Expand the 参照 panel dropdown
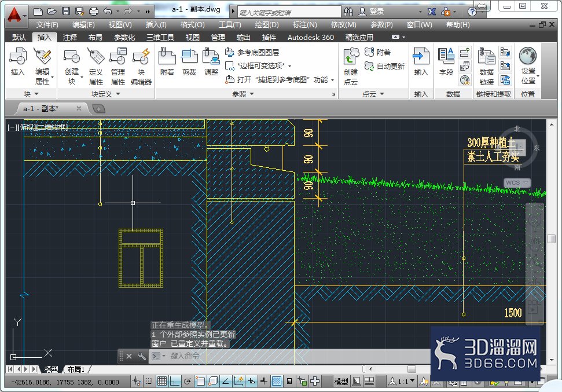Image resolution: width=562 pixels, height=392 pixels. coord(243,94)
